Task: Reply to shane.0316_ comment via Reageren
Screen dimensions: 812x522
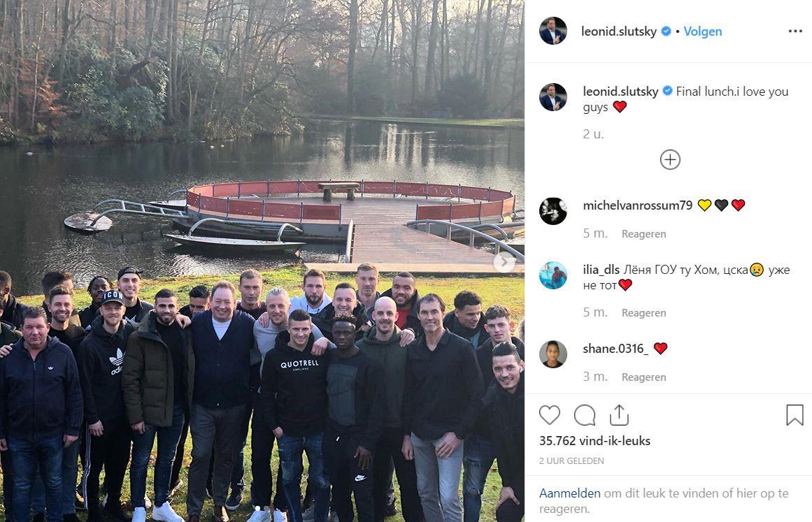Action: [643, 377]
